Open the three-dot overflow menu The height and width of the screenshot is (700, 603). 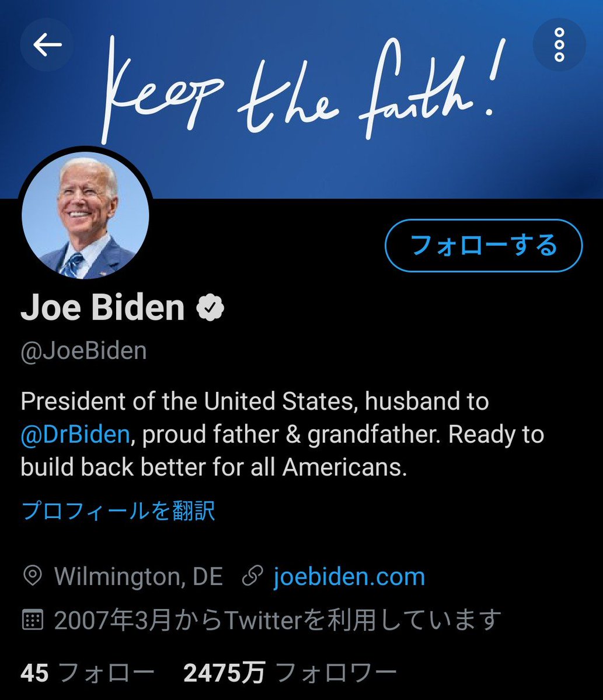559,44
